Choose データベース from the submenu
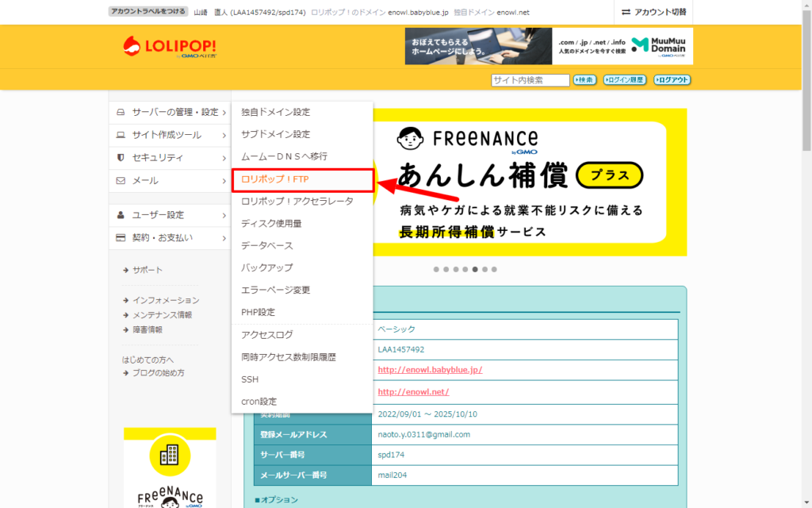This screenshot has height=508, width=812. [x=267, y=245]
